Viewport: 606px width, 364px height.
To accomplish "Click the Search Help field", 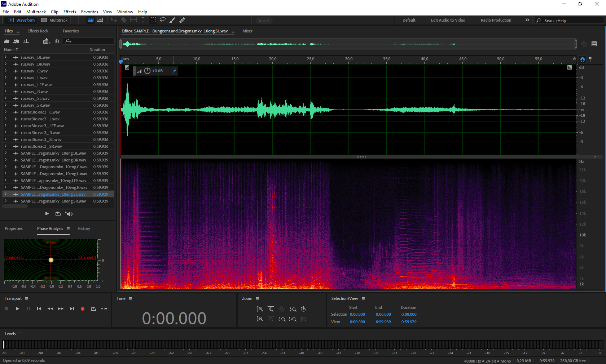I will 569,21.
